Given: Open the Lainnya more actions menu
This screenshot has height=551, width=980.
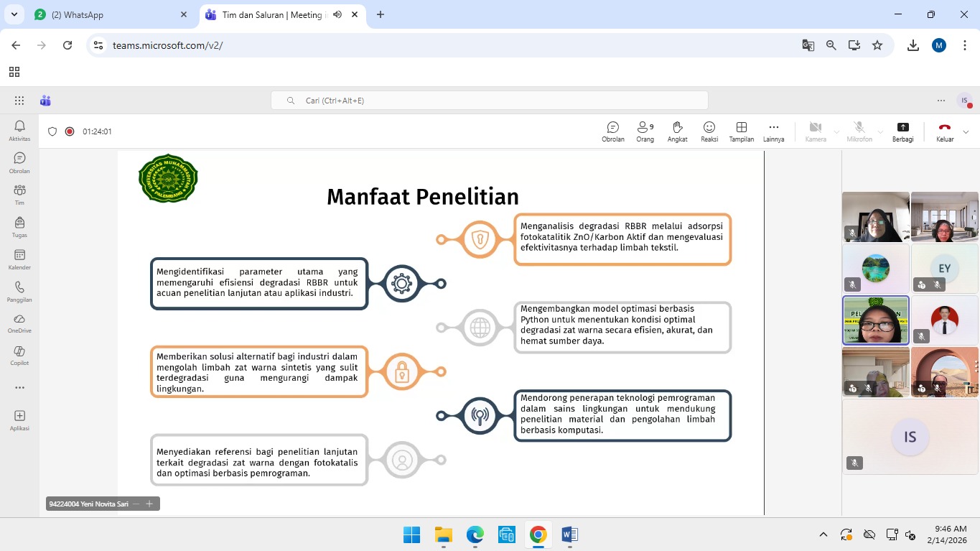Looking at the screenshot, I should click(x=773, y=131).
